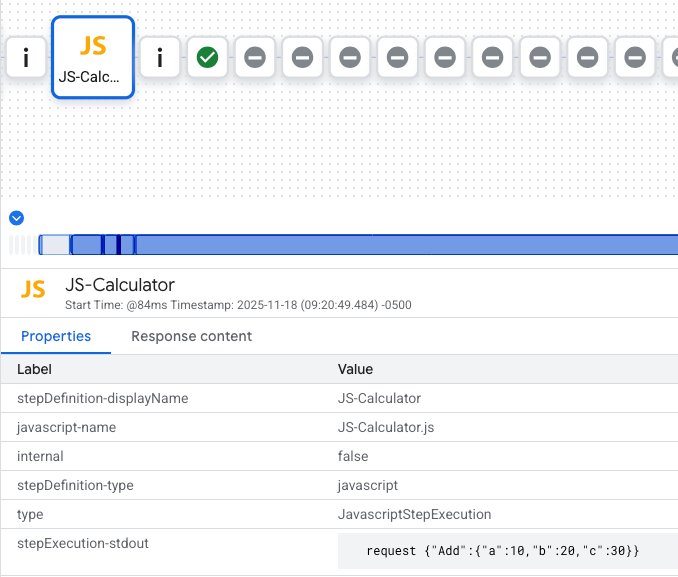Select the second skipped minus step icon
Screen dimensions: 678x577
(302, 58)
